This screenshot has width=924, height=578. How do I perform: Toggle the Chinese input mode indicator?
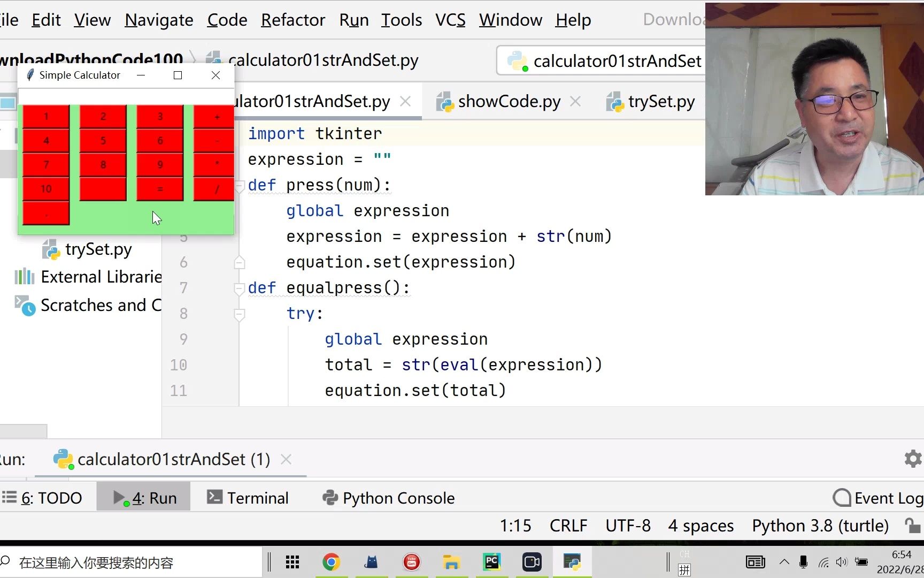coord(684,569)
